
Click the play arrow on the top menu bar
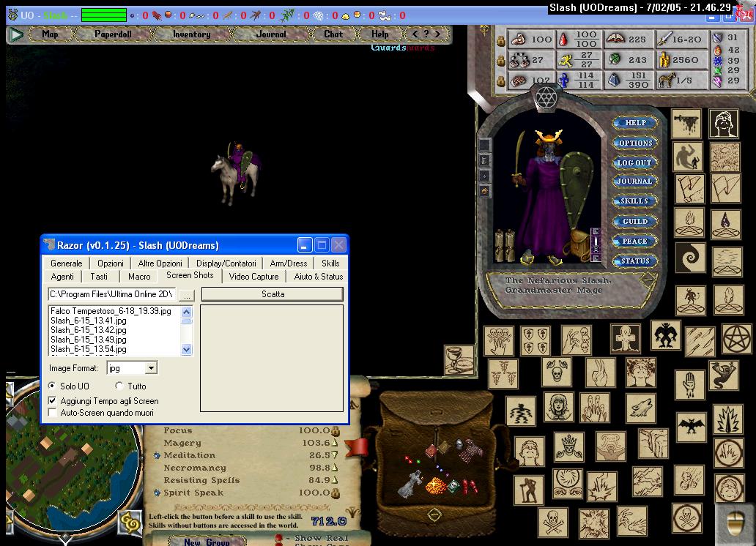tap(16, 34)
